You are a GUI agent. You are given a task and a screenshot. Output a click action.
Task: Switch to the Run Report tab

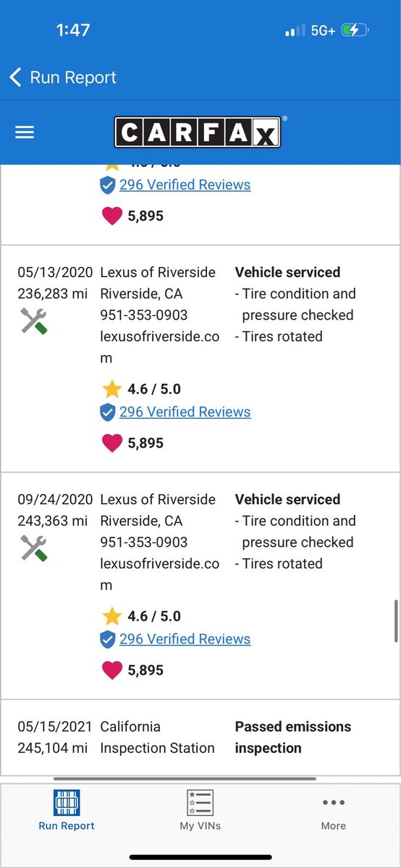[67, 810]
